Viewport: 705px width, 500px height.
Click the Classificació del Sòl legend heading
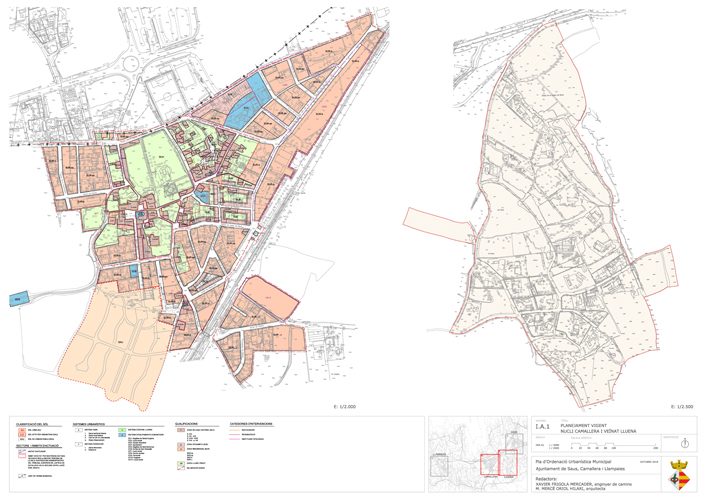[34, 423]
